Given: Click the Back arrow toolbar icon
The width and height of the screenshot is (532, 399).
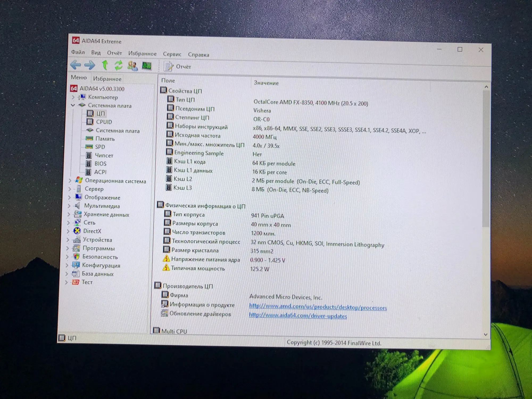Looking at the screenshot, I should 76,65.
